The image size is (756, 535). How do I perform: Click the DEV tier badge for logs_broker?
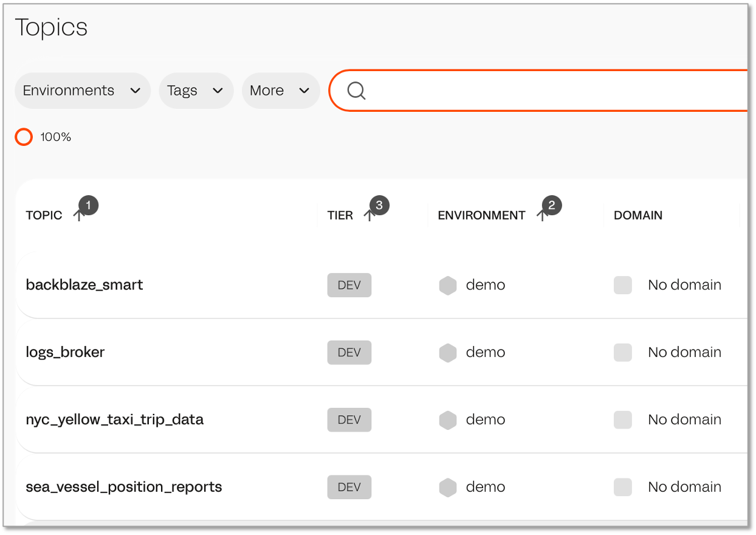[x=349, y=353]
